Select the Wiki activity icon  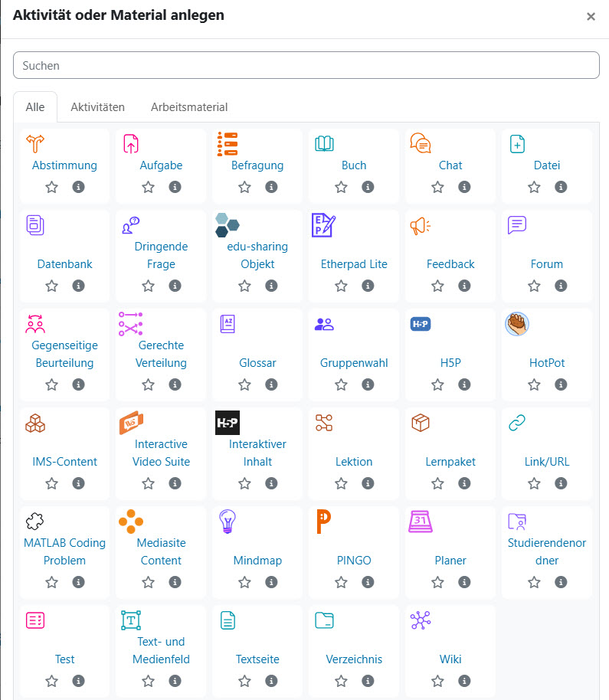[x=420, y=620]
